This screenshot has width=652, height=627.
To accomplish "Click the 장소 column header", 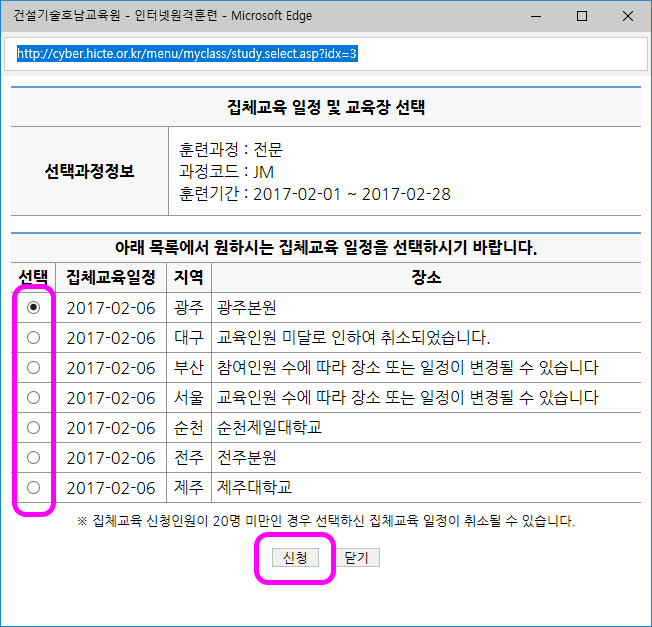I will click(x=425, y=277).
